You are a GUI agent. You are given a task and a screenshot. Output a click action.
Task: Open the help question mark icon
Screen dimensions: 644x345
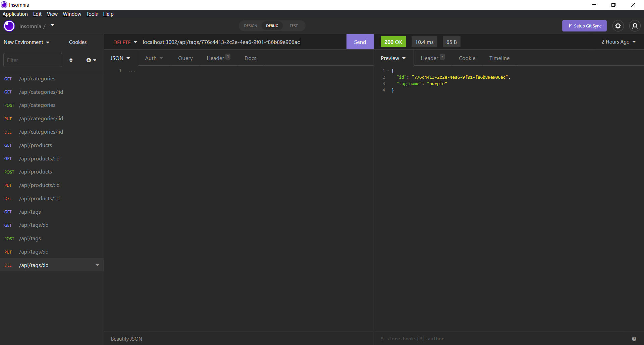(635, 339)
